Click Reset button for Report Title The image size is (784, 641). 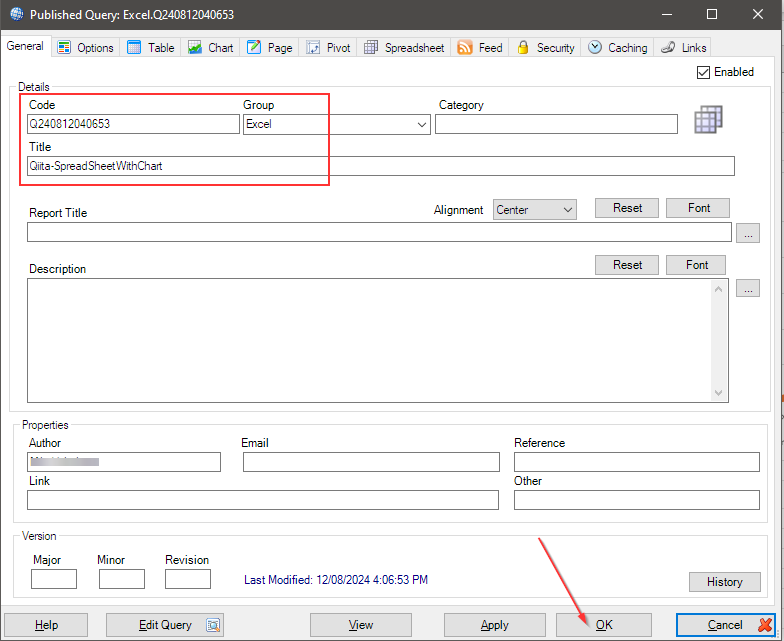pos(627,208)
